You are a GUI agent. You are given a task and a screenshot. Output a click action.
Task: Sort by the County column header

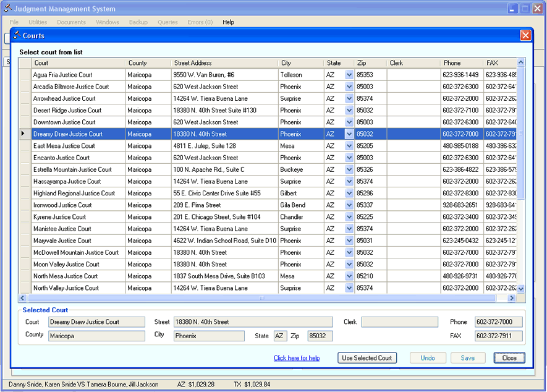148,63
